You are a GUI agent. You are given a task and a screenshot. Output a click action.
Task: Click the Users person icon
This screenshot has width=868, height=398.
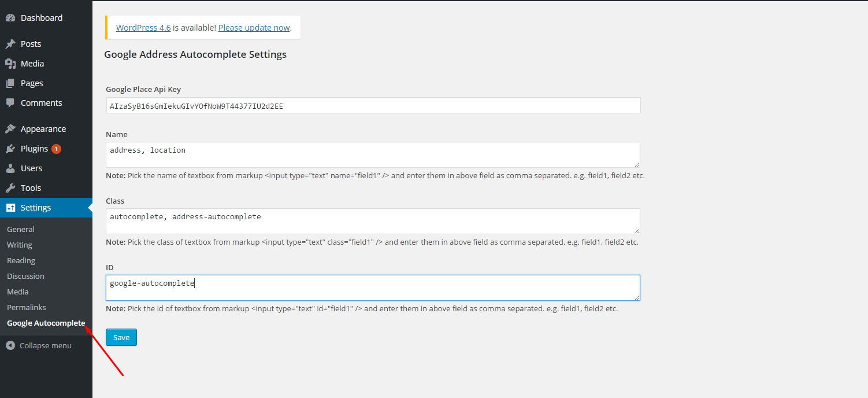click(x=10, y=168)
